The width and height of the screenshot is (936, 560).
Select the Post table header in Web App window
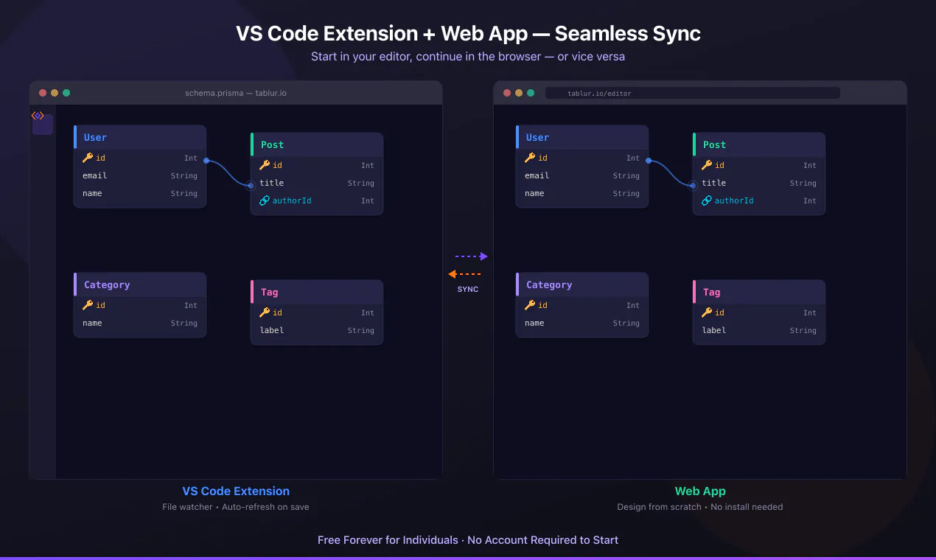[x=759, y=144]
